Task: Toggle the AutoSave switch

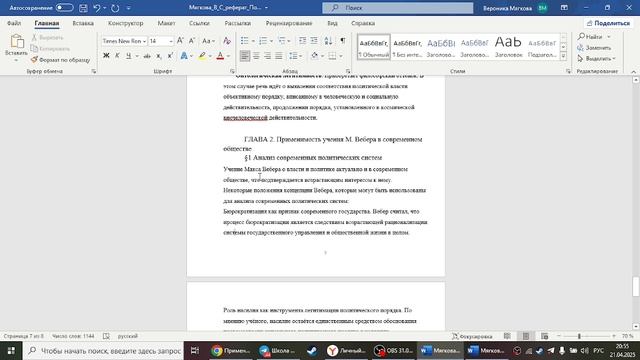Action: coord(64,8)
